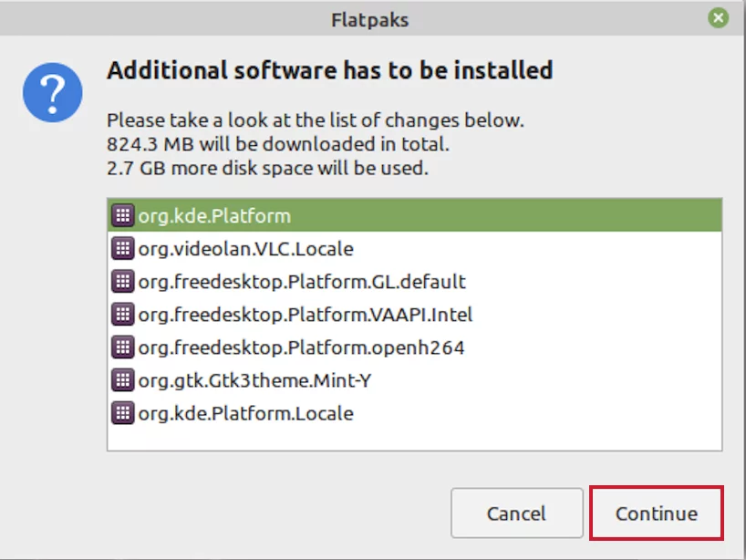
Task: Click the empty area below the package list
Action: pyautogui.click(x=414, y=440)
